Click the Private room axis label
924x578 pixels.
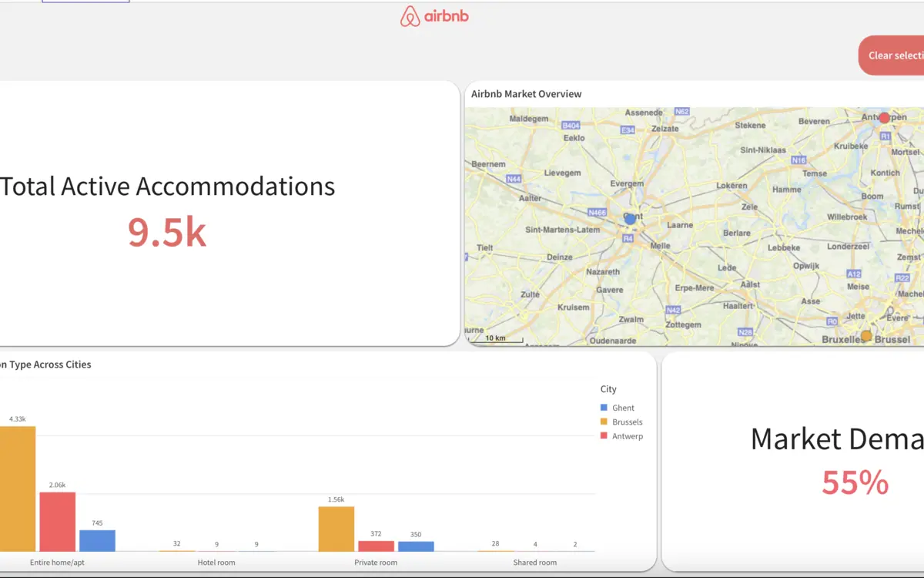(x=376, y=563)
